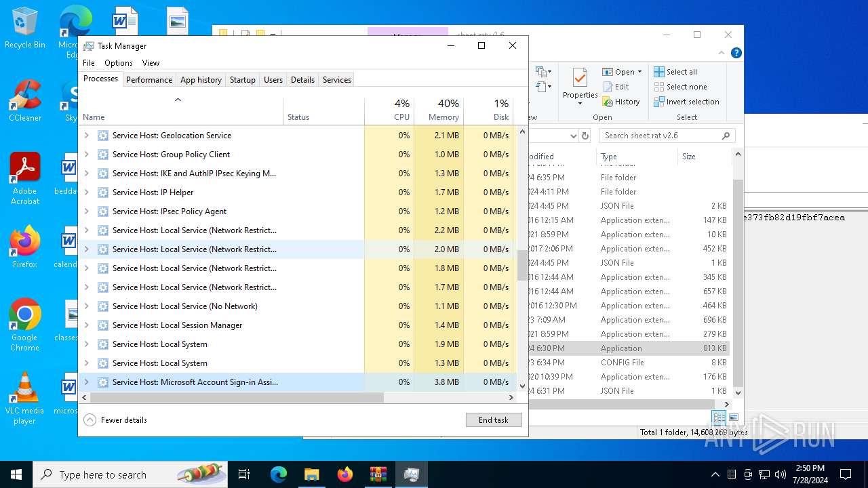Sort Explorer files by Type column
The width and height of the screenshot is (868, 488).
point(636,157)
